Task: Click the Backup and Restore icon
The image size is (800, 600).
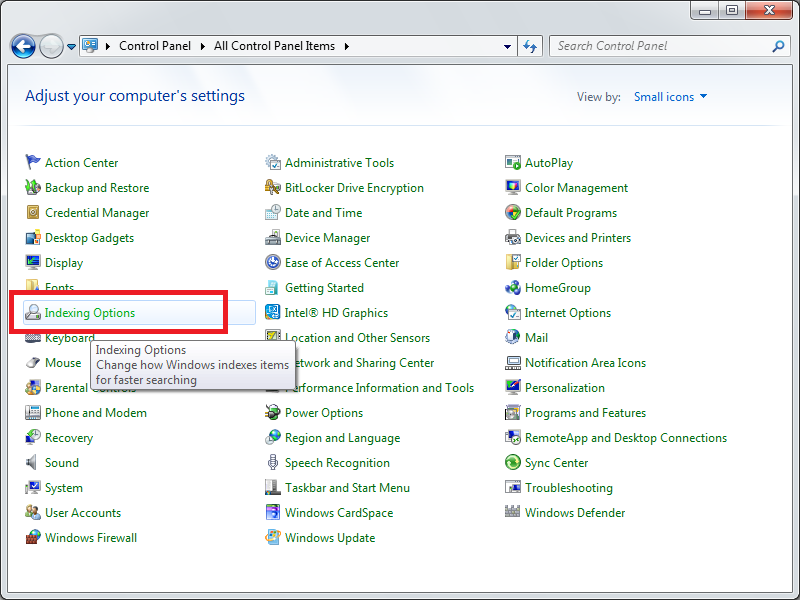Action: tap(33, 187)
